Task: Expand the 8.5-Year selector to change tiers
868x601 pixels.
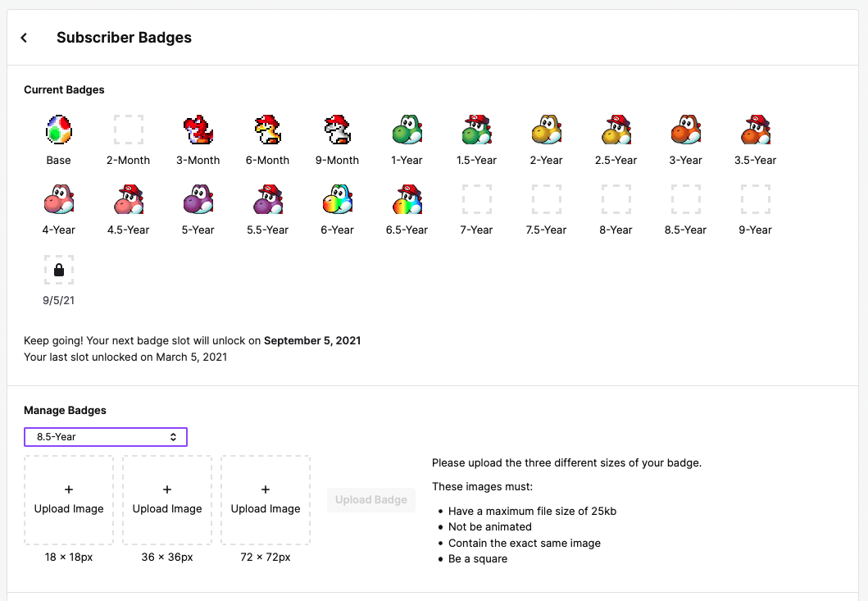Action: [x=105, y=437]
